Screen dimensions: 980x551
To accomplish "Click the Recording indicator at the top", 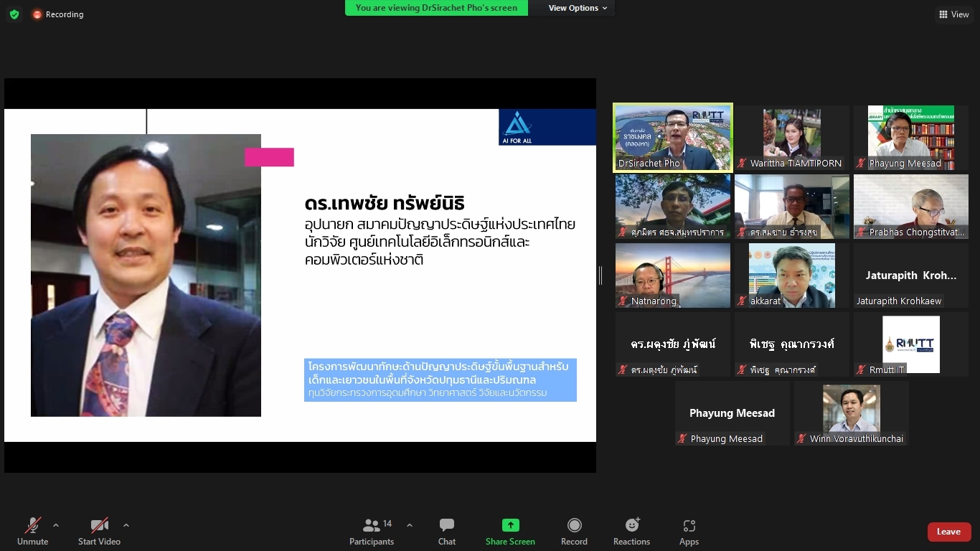I will tap(58, 14).
